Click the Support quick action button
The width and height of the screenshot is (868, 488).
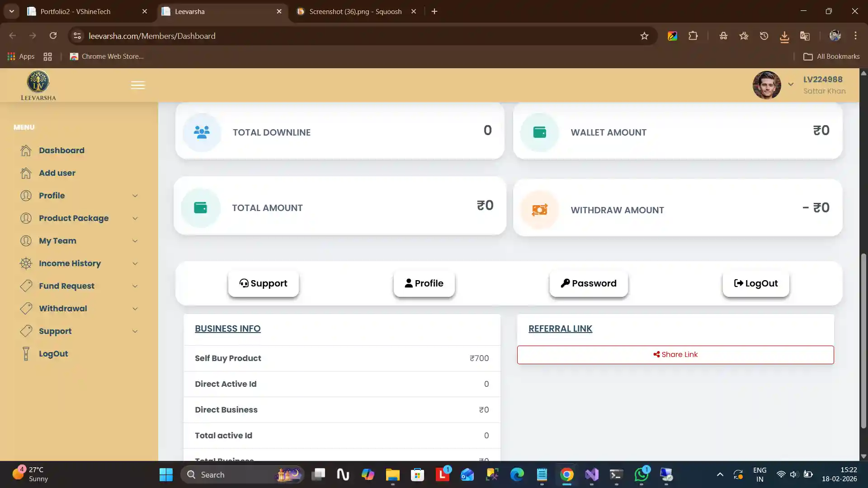263,283
